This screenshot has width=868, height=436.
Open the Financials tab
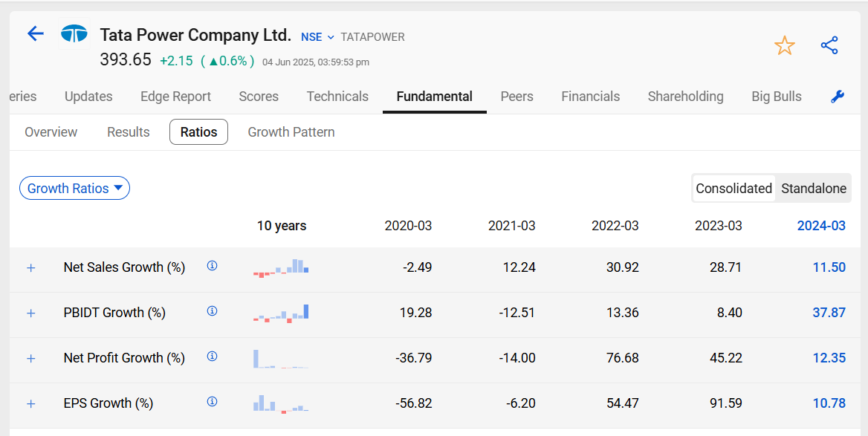tap(591, 97)
